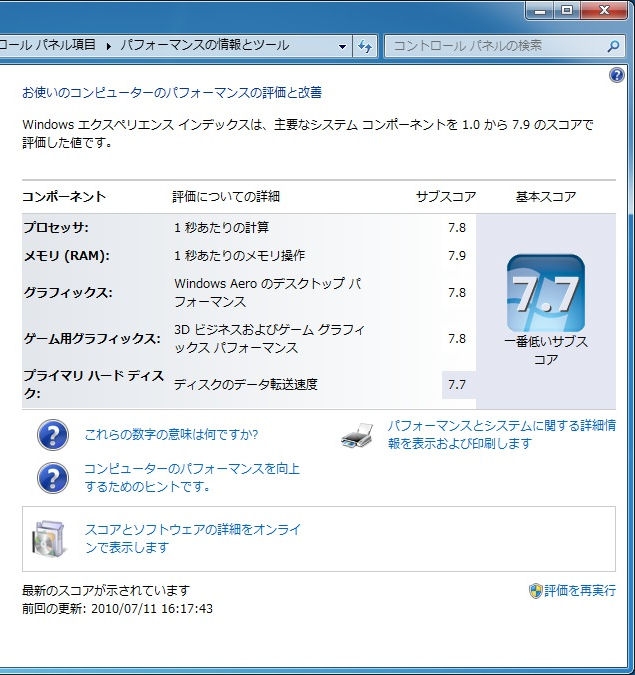Image resolution: width=635 pixels, height=675 pixels.
Task: Select the プライマリ ハード ディスク: label
Action: [x=93, y=384]
